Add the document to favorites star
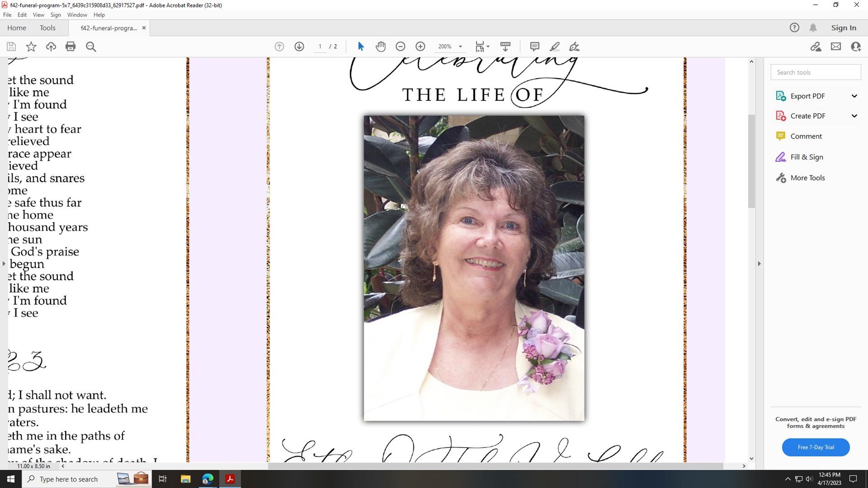This screenshot has height=488, width=868. tap(30, 46)
